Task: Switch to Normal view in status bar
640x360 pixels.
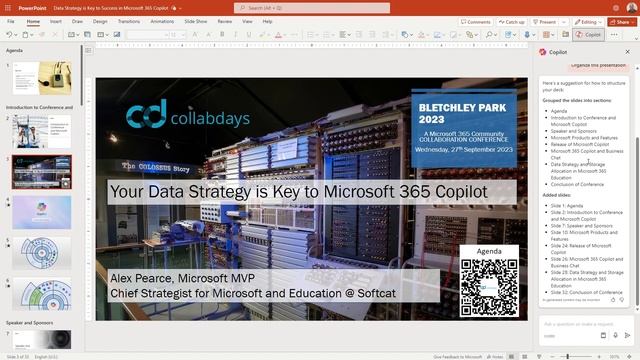Action: point(511,357)
